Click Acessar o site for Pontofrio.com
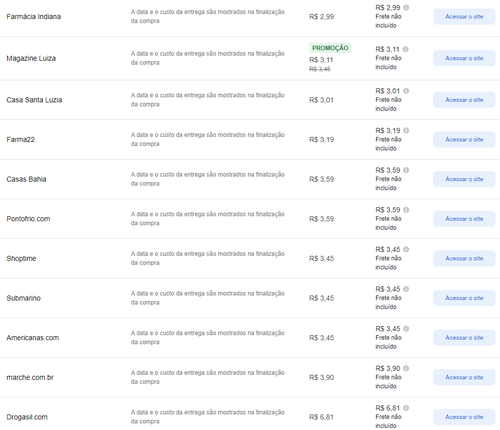Screen dimensions: 500x430 click(464, 219)
